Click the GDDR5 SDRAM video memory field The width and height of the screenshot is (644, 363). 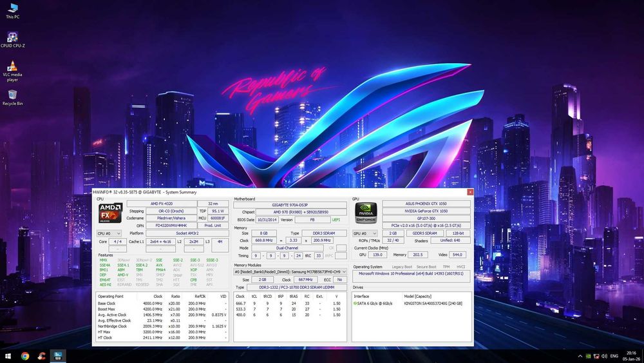pos(424,233)
